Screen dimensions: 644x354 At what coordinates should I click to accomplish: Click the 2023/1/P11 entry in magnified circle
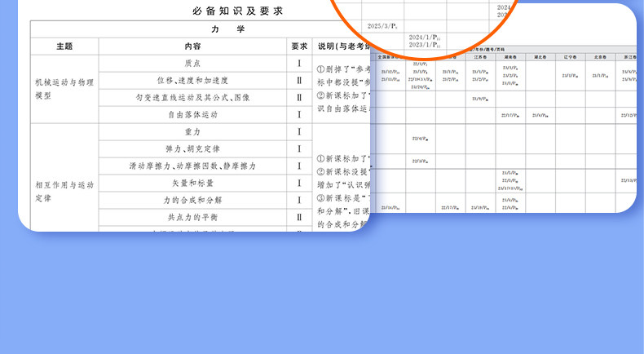pyautogui.click(x=425, y=44)
